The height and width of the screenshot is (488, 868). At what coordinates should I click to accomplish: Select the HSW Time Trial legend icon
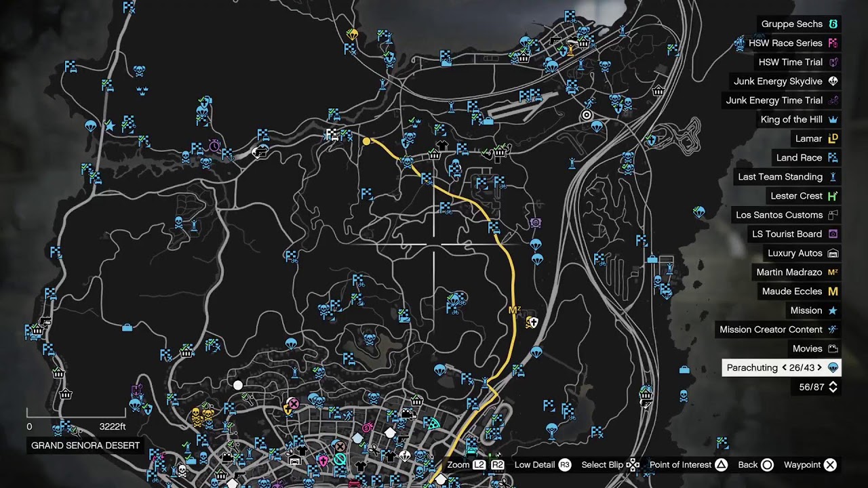(x=833, y=62)
